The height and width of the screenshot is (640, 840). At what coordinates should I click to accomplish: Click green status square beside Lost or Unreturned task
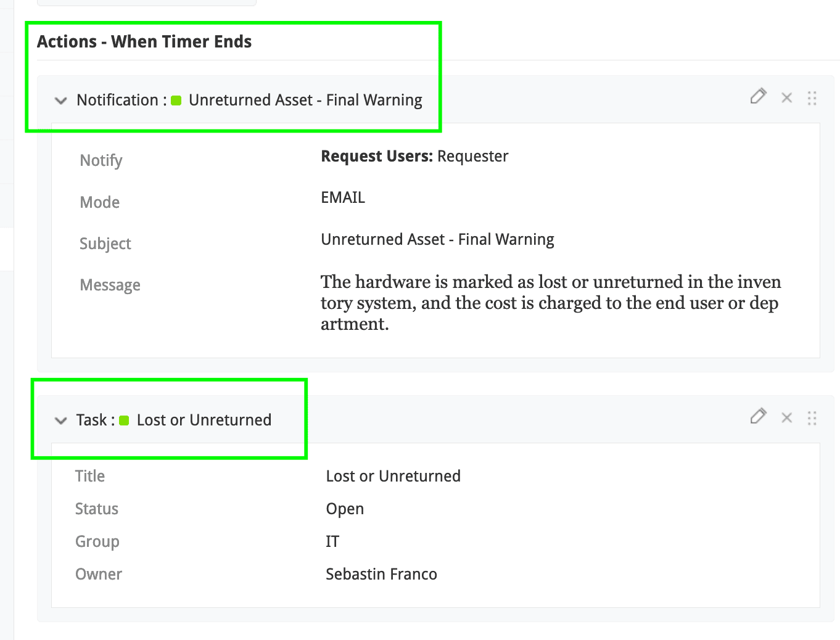tap(124, 421)
